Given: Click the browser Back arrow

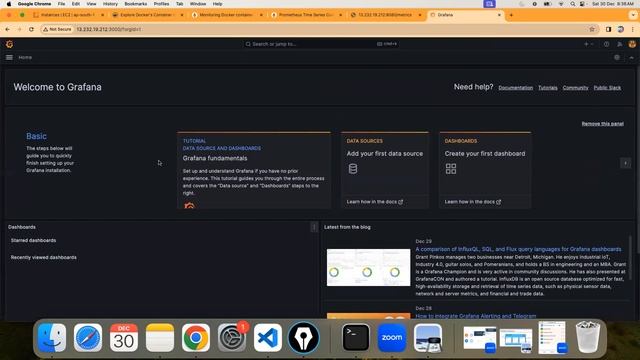Looking at the screenshot, I should click(x=7, y=29).
